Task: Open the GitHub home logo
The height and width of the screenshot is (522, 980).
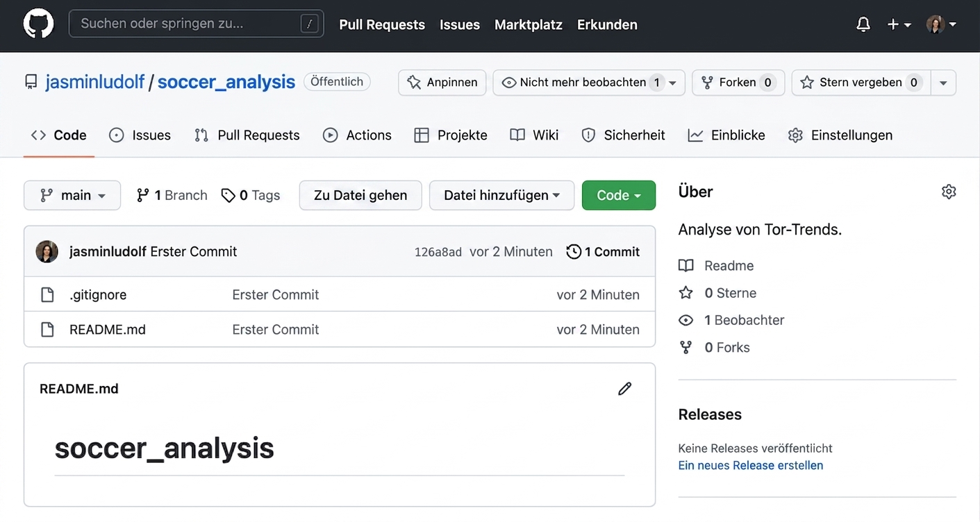Action: pos(38,24)
